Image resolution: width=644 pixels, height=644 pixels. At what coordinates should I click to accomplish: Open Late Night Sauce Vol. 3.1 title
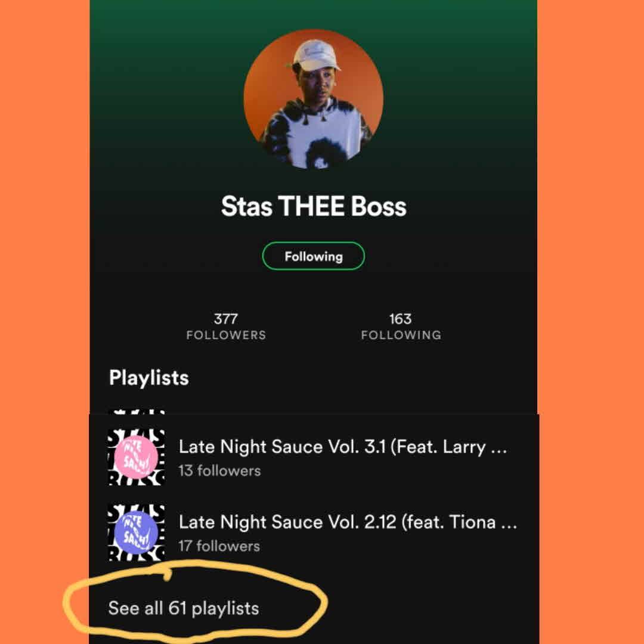(342, 447)
